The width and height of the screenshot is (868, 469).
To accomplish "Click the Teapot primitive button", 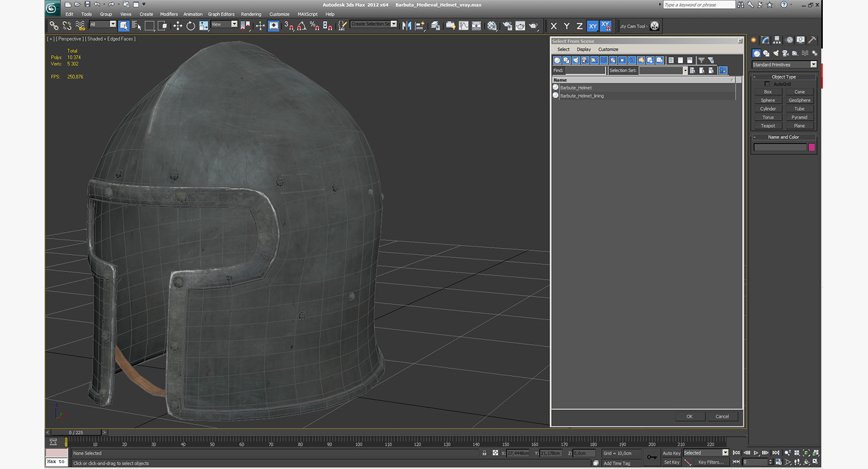I will point(768,125).
